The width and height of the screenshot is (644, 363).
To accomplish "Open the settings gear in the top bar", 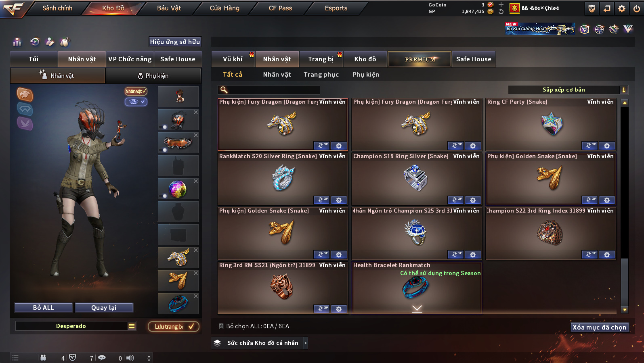I will coord(622,8).
